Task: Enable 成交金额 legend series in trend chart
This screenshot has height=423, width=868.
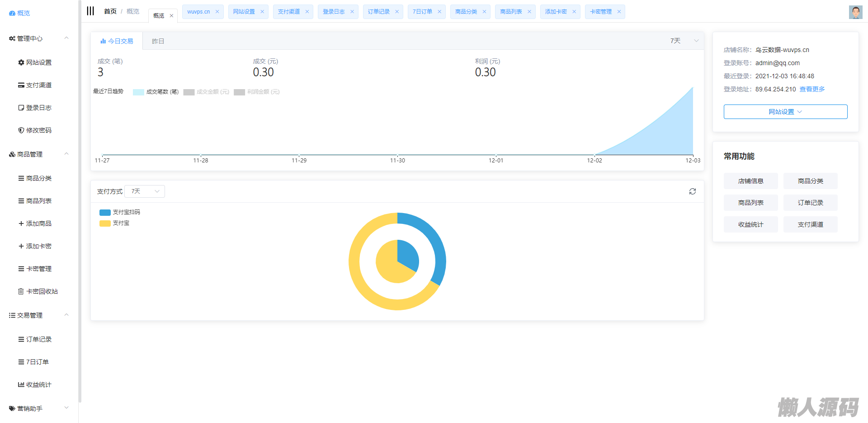Action: [x=207, y=92]
